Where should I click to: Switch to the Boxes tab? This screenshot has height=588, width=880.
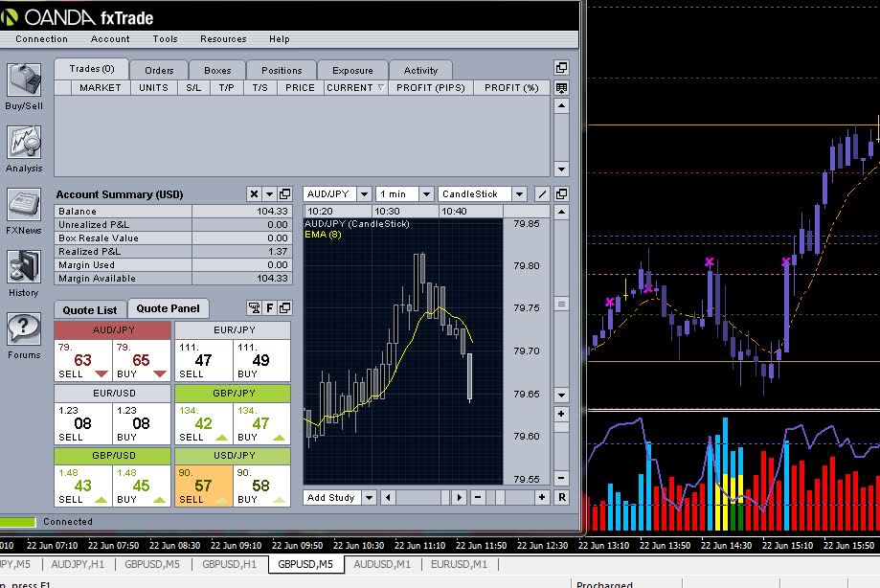pos(217,70)
